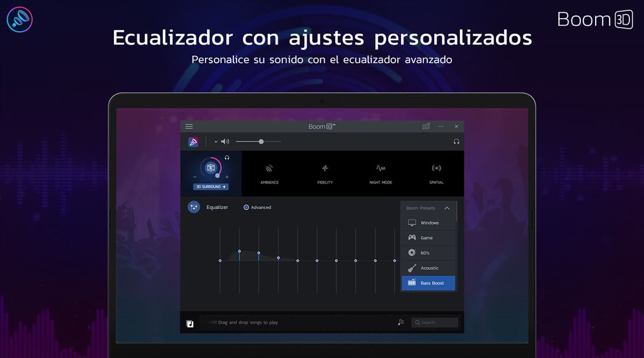Toggle the Ambience effect

[x=269, y=173]
